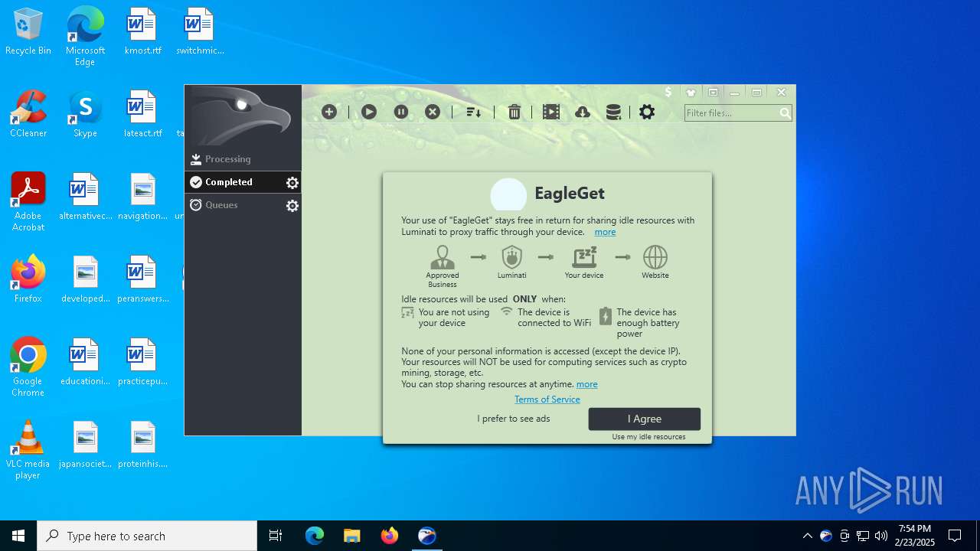This screenshot has width=980, height=551.
Task: Click the I Agree button
Action: click(x=645, y=419)
